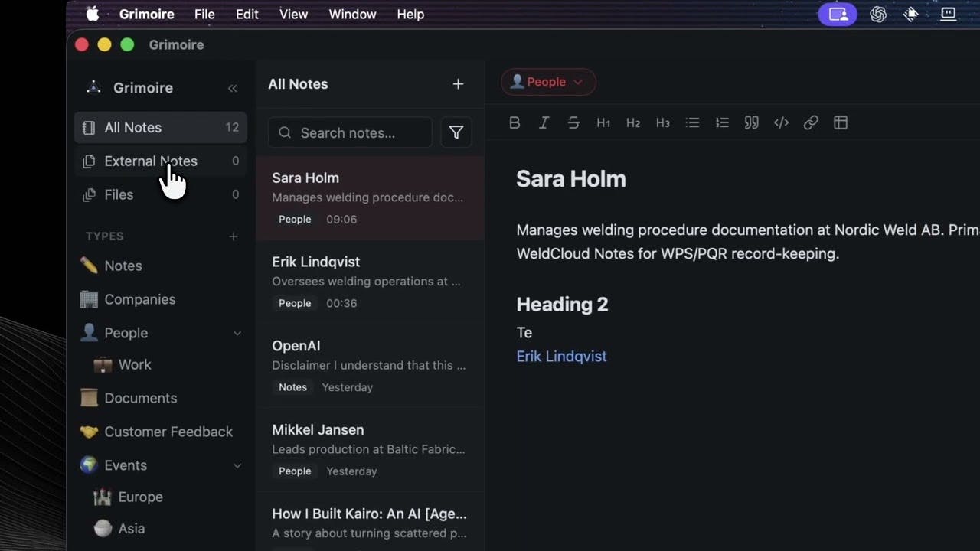Screen dimensions: 980x551
Task: Collapse the People type group
Action: click(237, 333)
